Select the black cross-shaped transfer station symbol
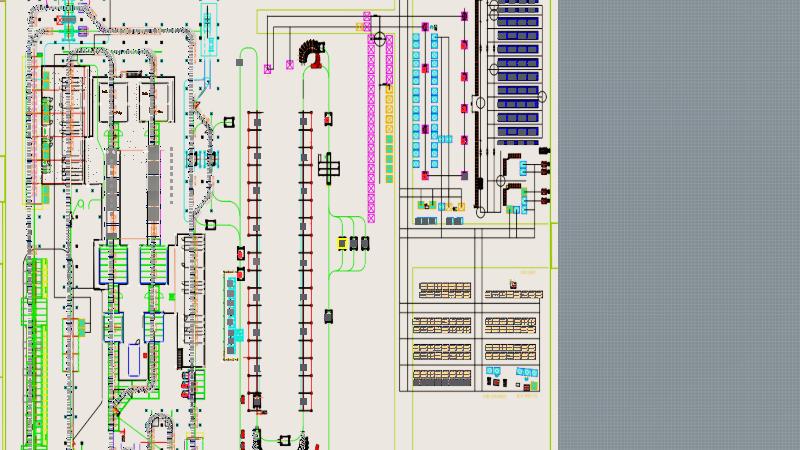The height and width of the screenshot is (450, 800). coord(329,165)
